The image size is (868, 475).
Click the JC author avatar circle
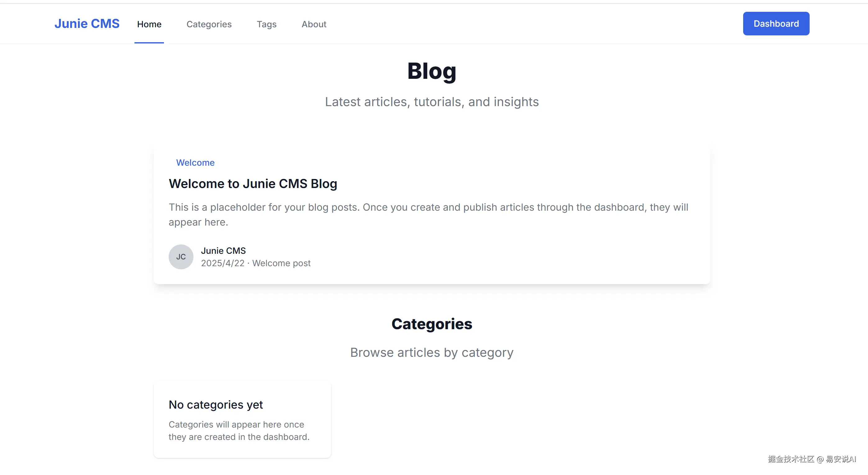pos(181,257)
